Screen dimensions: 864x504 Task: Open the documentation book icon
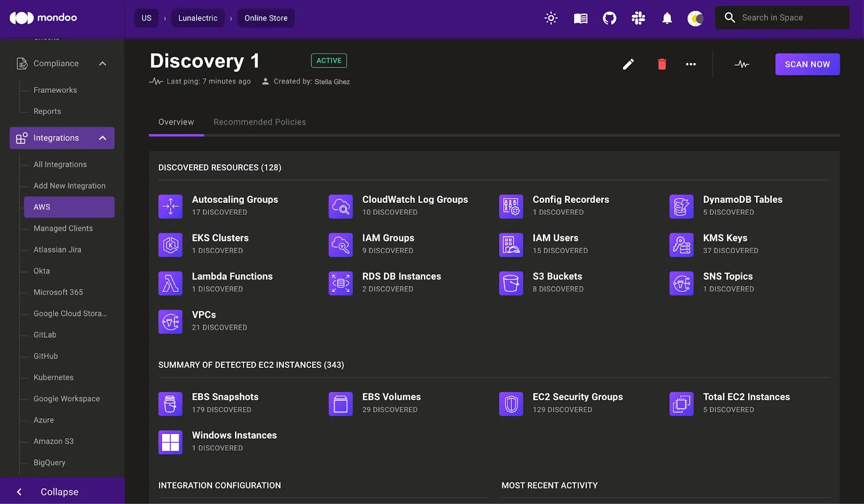pos(580,18)
